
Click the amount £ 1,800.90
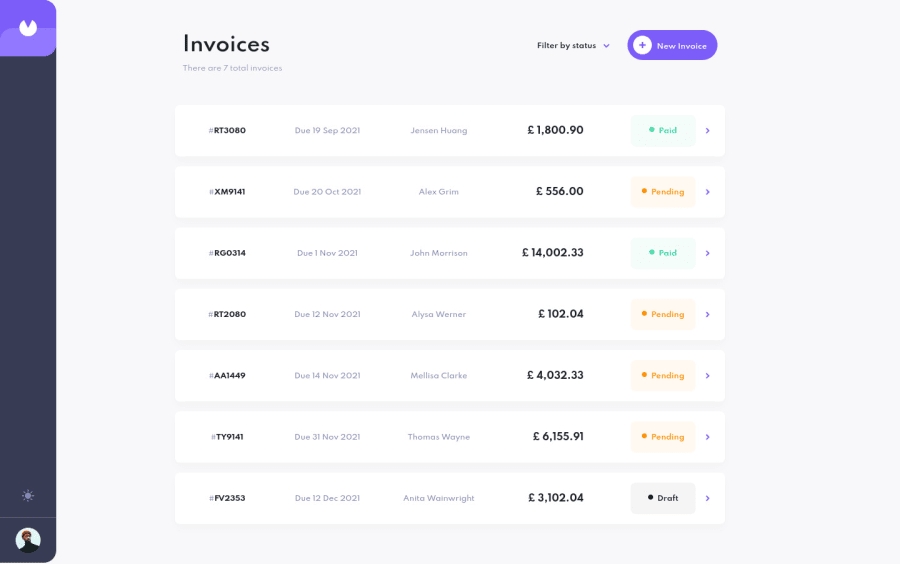[555, 130]
